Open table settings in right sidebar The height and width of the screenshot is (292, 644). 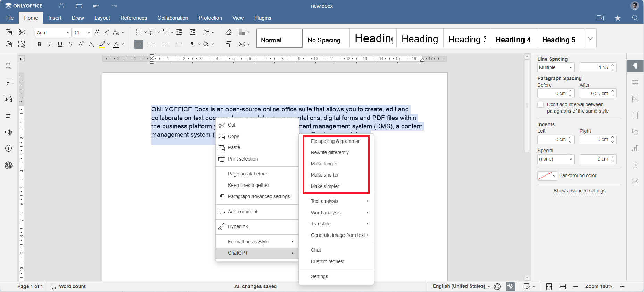coord(635,83)
